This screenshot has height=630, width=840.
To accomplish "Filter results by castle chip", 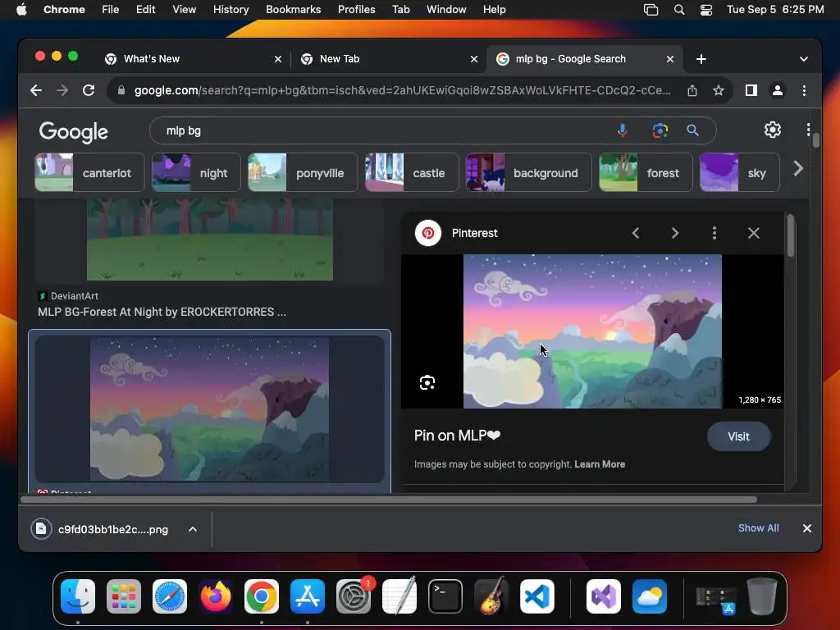I will click(412, 172).
